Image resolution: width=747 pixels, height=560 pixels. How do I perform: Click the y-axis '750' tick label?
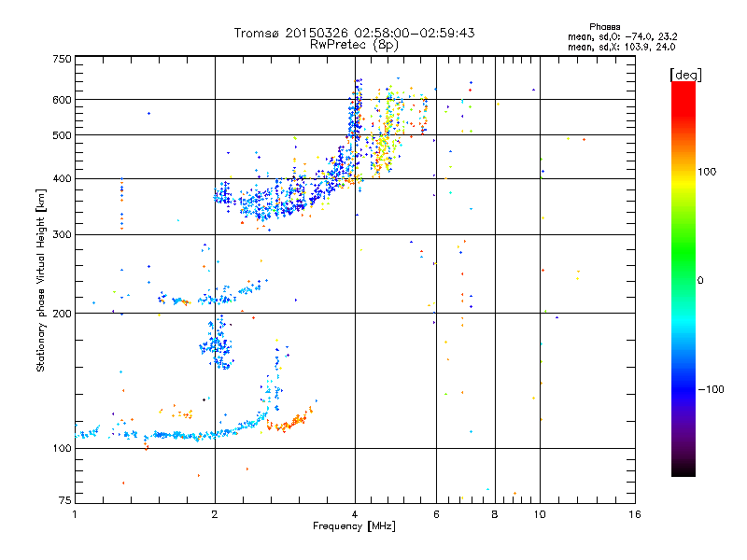[x=62, y=59]
